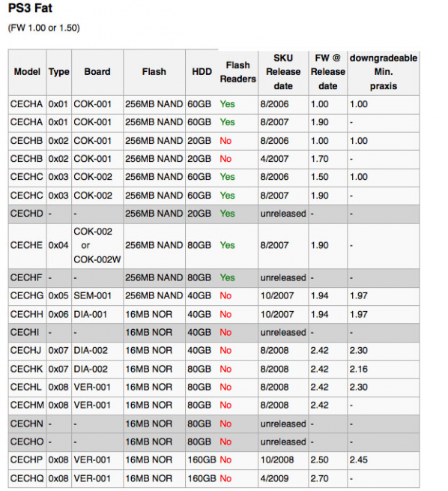Select the CECHD unreleased release cell
448x491 pixels.
pyautogui.click(x=283, y=214)
